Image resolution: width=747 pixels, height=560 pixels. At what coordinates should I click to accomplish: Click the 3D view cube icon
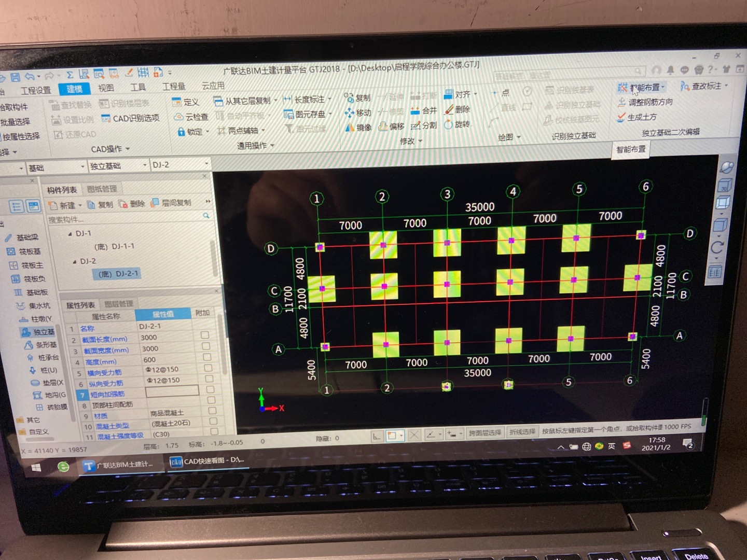(724, 185)
